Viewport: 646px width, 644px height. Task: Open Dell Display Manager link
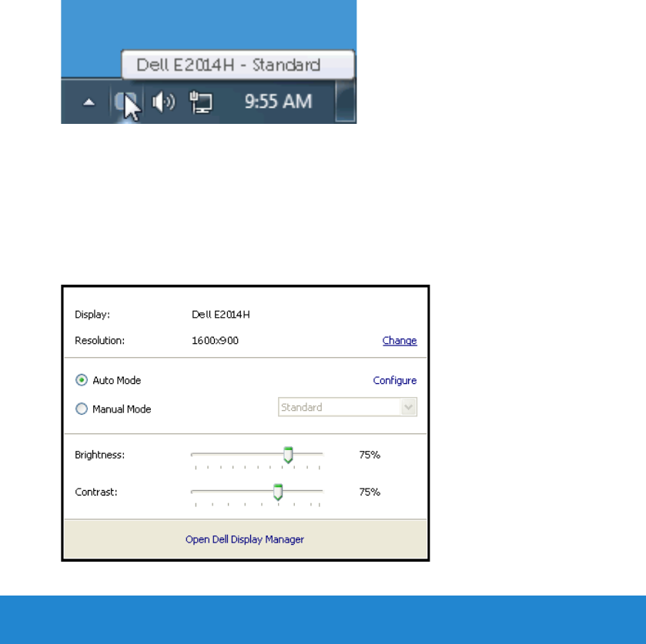point(245,539)
